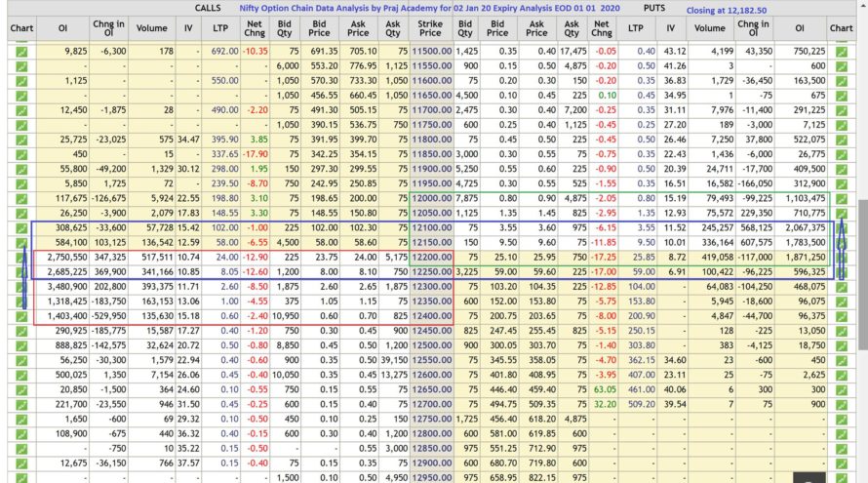Click puts volume value 419,058
The height and width of the screenshot is (483, 868).
(717, 257)
